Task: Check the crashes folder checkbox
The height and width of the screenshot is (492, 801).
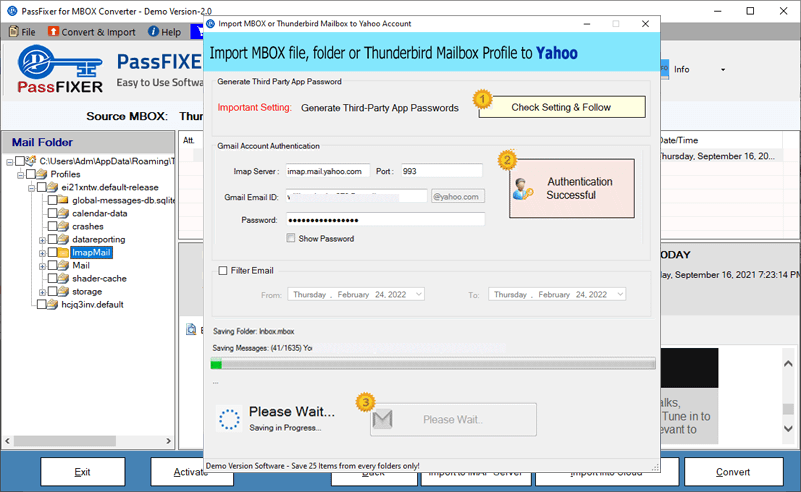Action: [x=52, y=226]
